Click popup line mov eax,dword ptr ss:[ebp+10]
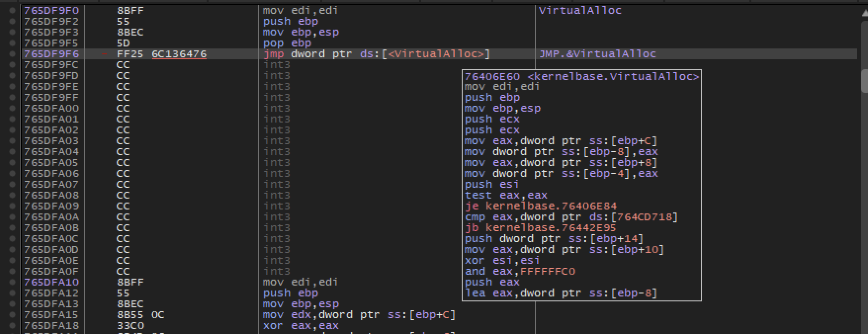 tap(564, 250)
